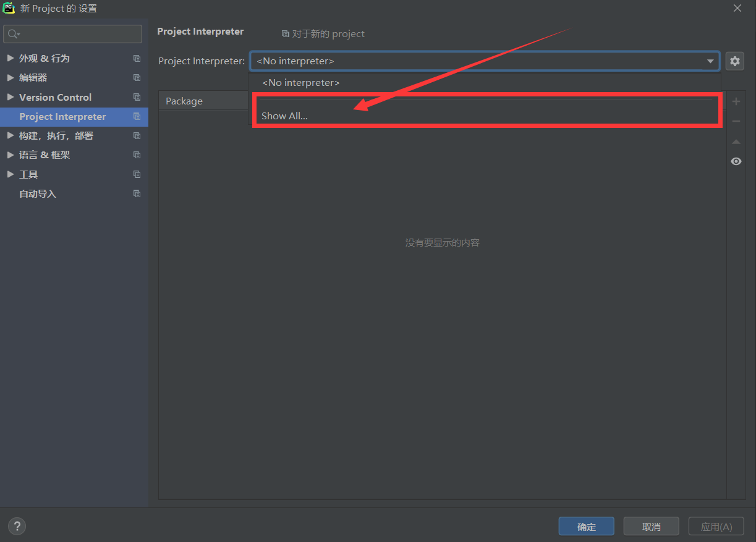Click the plus icon to install a package

736,101
